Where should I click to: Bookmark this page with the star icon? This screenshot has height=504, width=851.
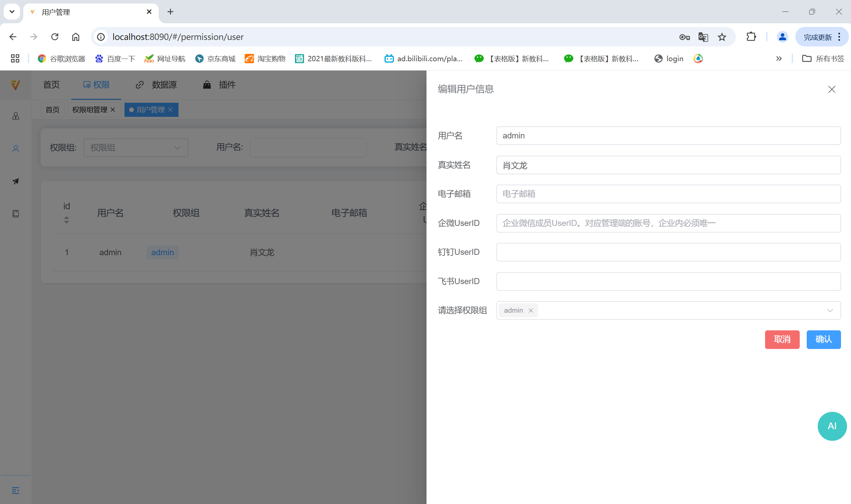click(x=722, y=37)
